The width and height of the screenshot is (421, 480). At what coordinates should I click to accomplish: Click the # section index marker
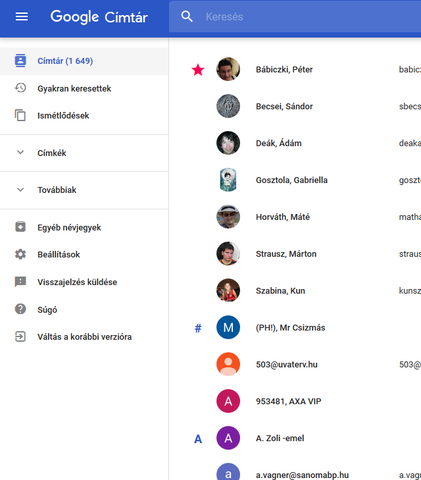tap(198, 328)
